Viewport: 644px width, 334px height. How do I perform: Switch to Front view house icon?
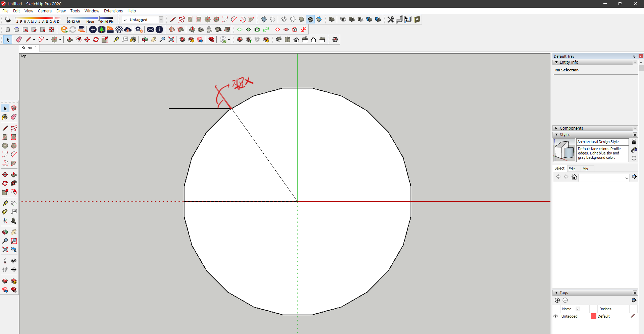(x=296, y=40)
